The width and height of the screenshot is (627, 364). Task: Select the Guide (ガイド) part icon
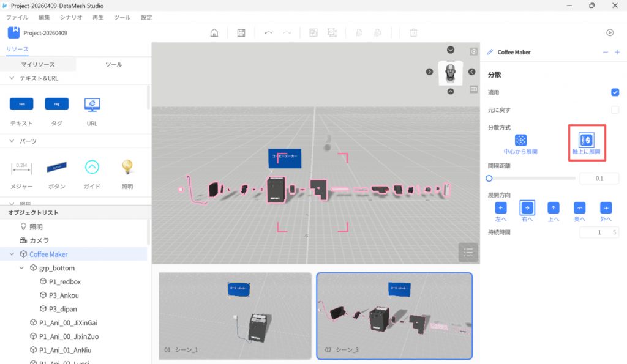tap(92, 167)
